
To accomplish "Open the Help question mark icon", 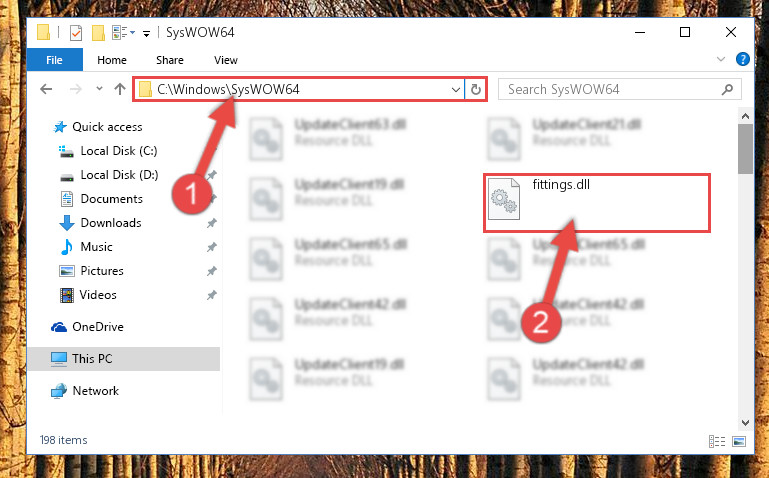I will click(743, 59).
